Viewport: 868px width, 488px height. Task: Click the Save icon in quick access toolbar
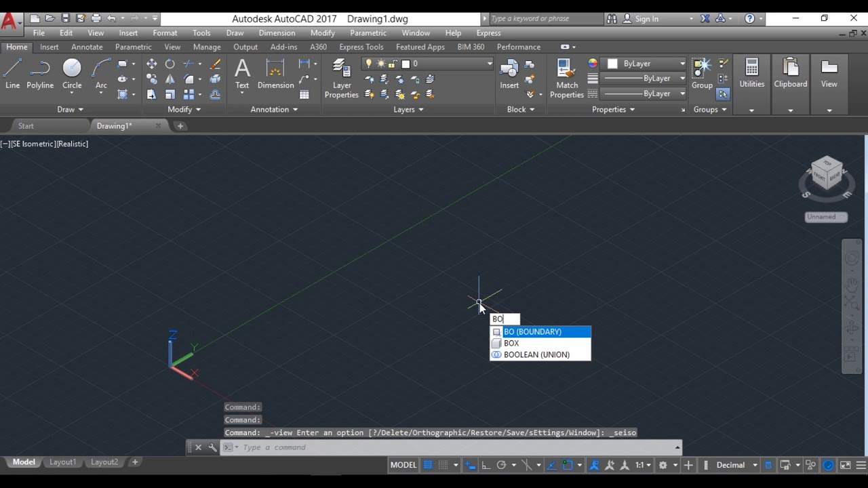point(65,18)
